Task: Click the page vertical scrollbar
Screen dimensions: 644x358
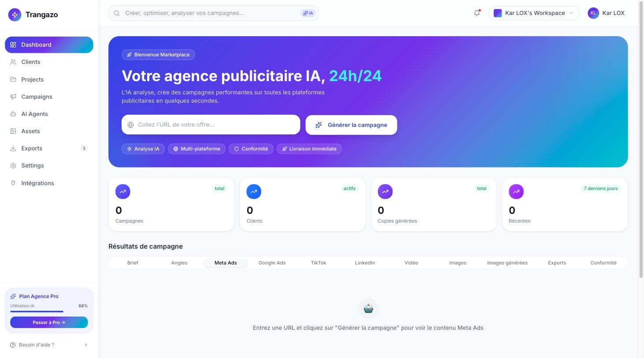Action: click(641, 140)
